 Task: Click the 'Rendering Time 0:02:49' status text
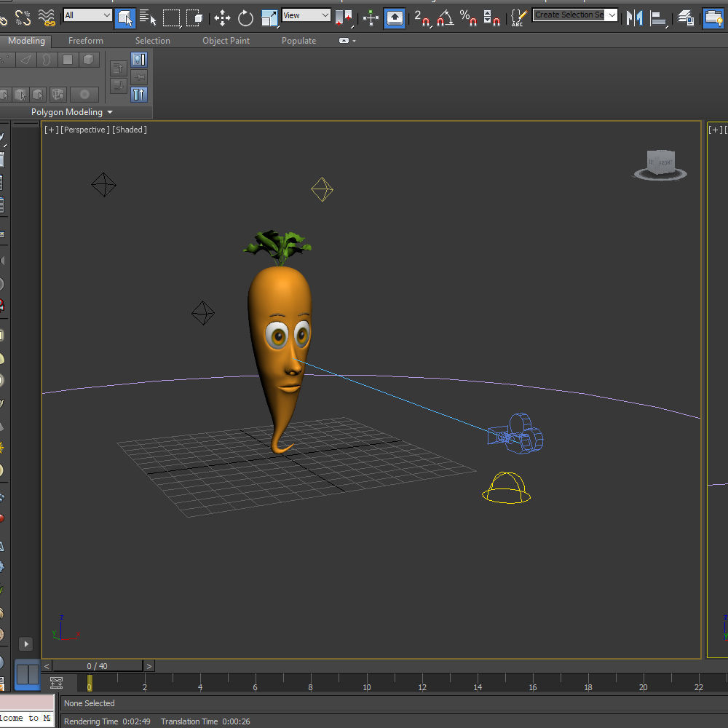[x=107, y=721]
